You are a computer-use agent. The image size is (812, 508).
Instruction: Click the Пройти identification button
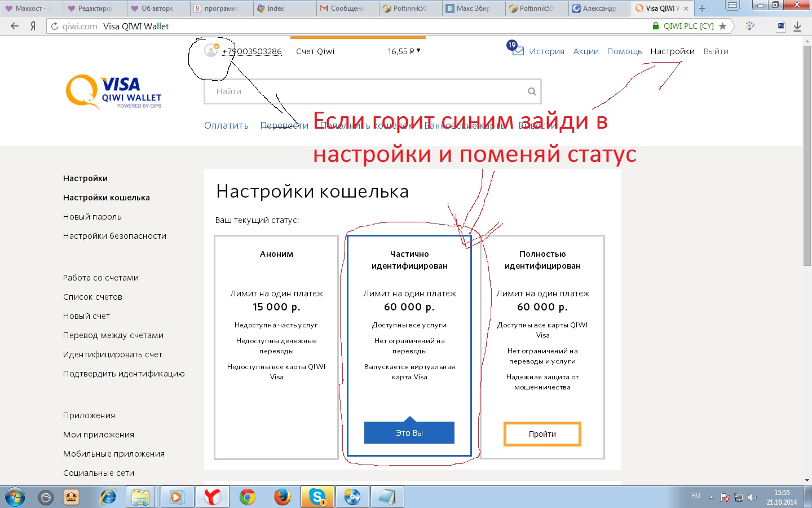[x=542, y=434]
